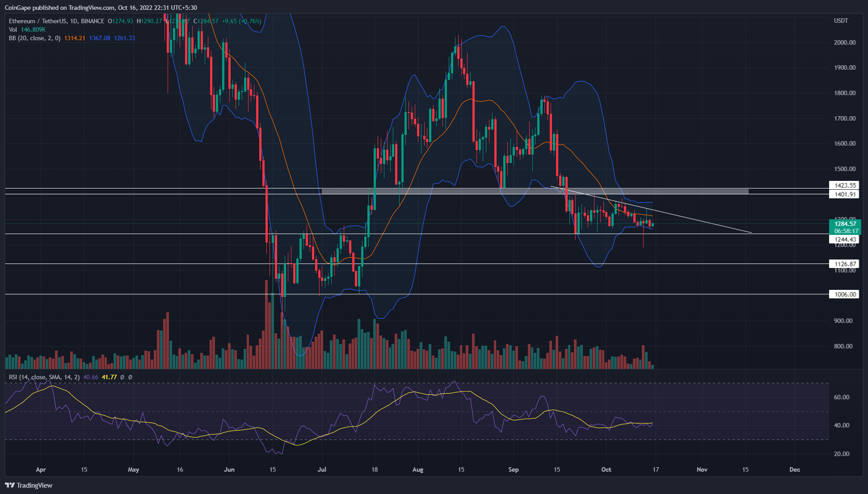
Task: Click the 1006.00 support line price label
Action: tap(843, 294)
